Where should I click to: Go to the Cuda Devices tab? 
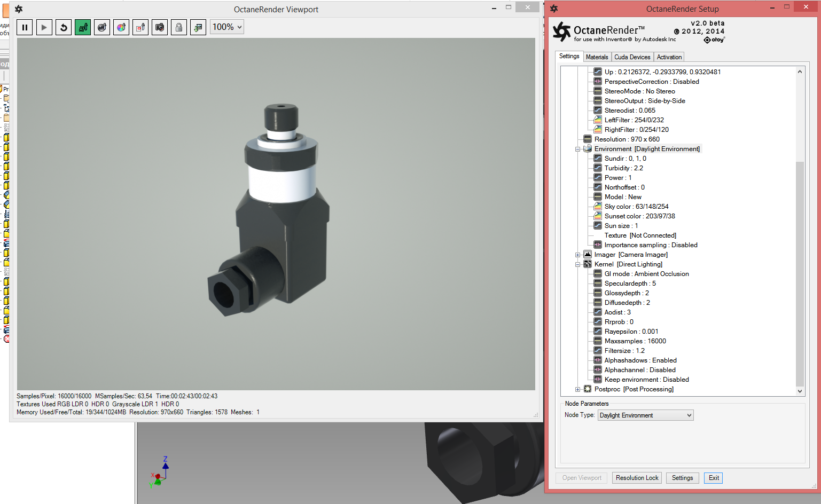point(632,57)
